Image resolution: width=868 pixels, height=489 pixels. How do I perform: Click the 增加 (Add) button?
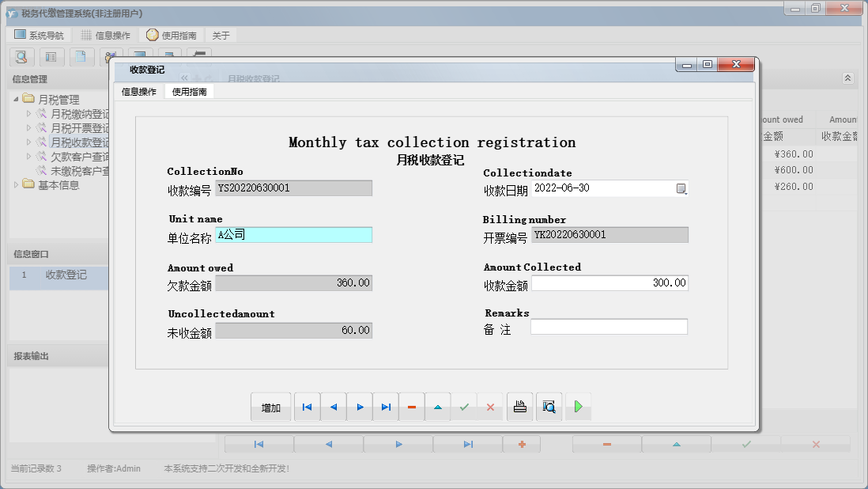click(271, 407)
